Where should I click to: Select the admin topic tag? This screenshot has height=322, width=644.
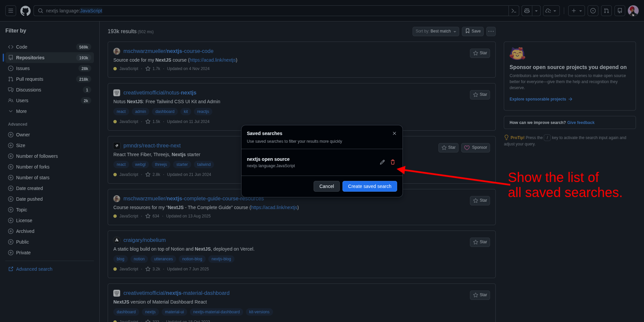(141, 112)
